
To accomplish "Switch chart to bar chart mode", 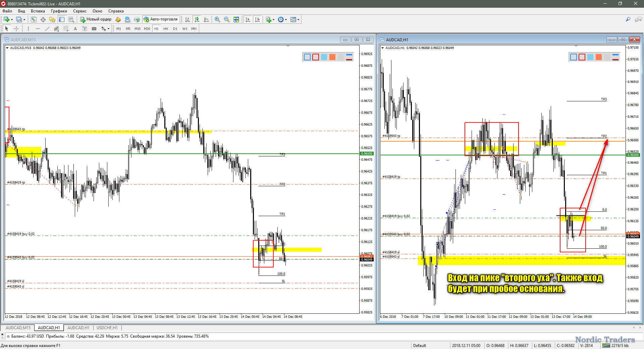I will [x=187, y=19].
